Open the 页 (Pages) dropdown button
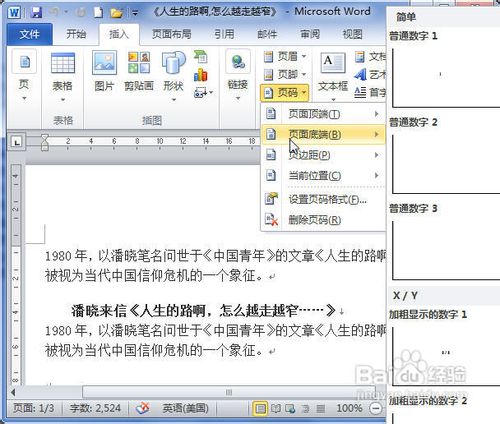This screenshot has height=424, width=500. click(x=24, y=75)
